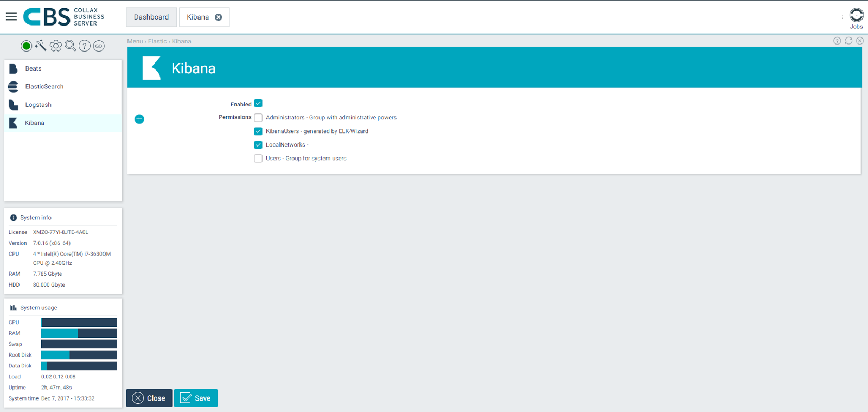This screenshot has width=868, height=412.
Task: Click the Load value 0.02 0.12 0.08
Action: point(58,377)
